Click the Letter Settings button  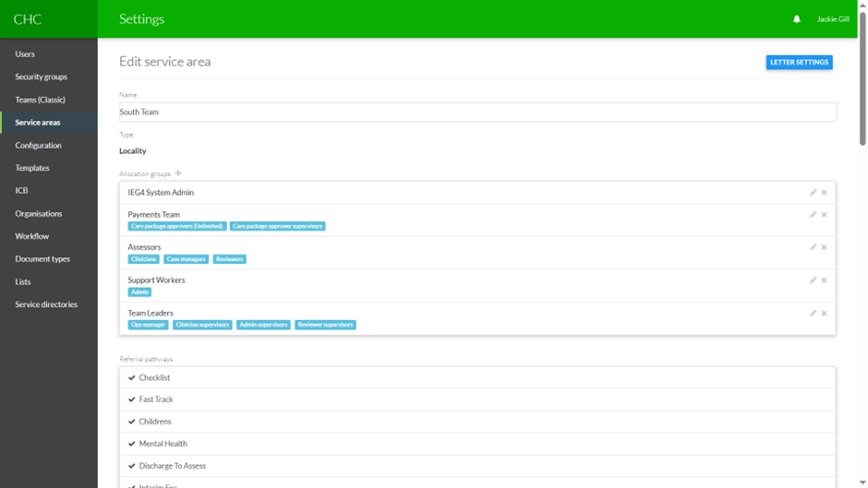(799, 63)
